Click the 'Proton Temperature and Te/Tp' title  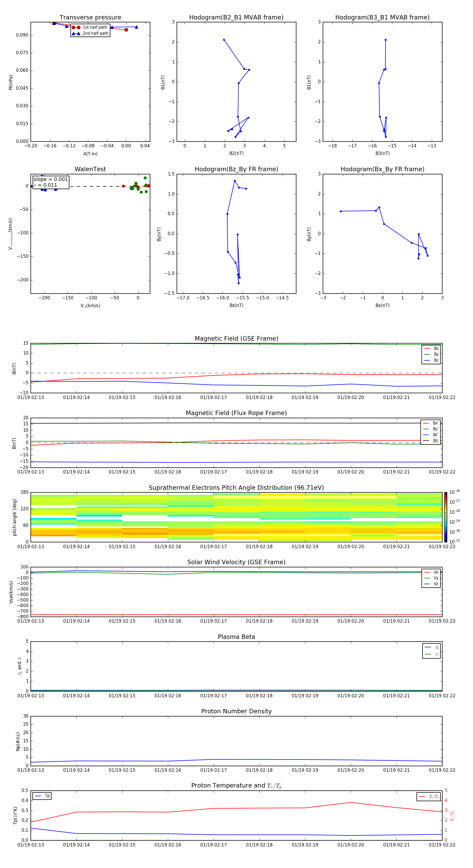point(236,786)
